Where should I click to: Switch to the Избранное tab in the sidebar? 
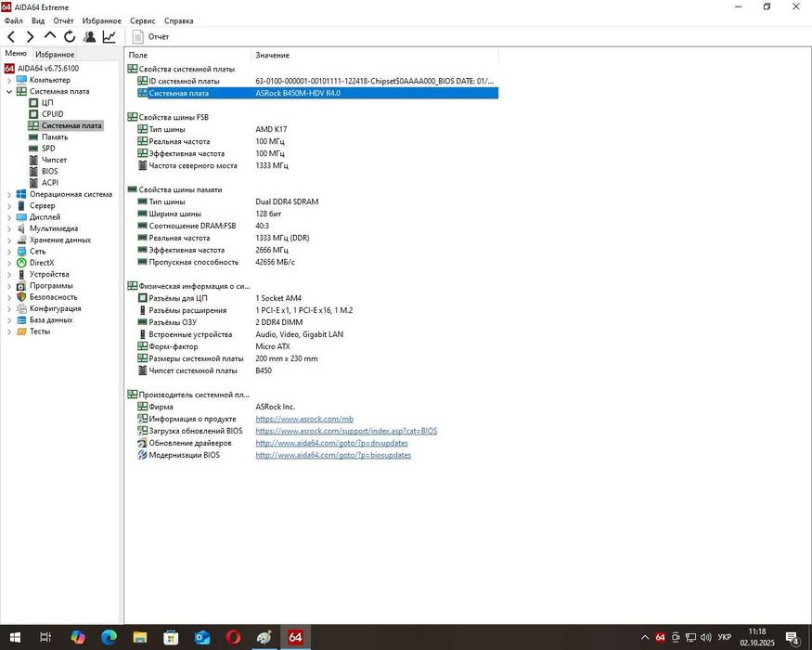coord(55,55)
